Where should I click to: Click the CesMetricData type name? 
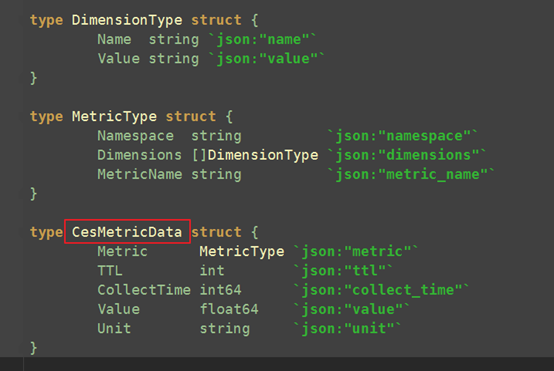pyautogui.click(x=127, y=232)
